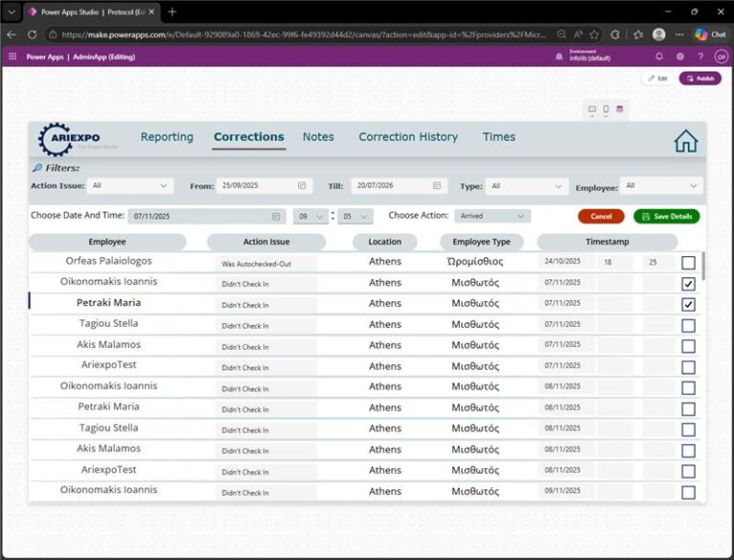Open the Home icon in app header

[686, 140]
